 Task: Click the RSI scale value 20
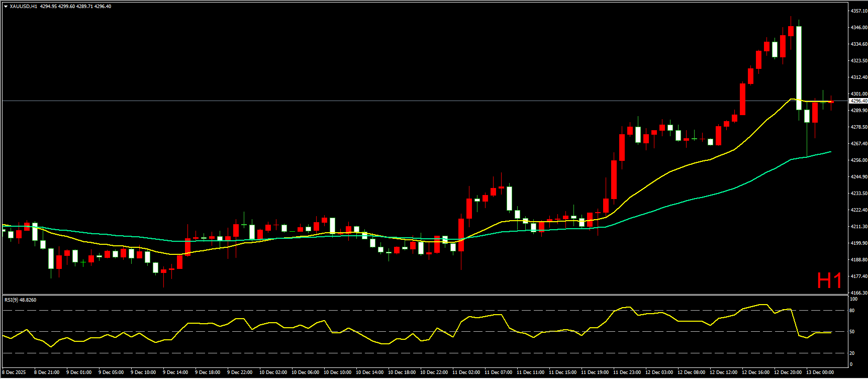tap(852, 353)
